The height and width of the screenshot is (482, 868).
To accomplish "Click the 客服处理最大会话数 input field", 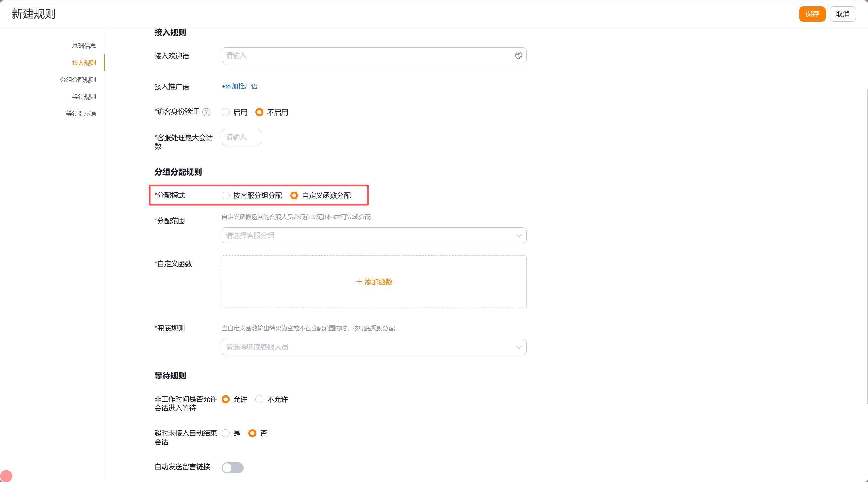I will pos(241,137).
